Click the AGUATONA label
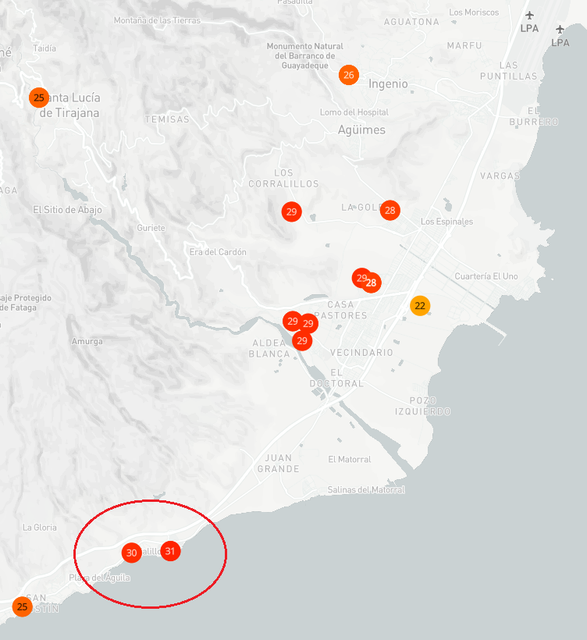The height and width of the screenshot is (640, 587). pos(411,22)
